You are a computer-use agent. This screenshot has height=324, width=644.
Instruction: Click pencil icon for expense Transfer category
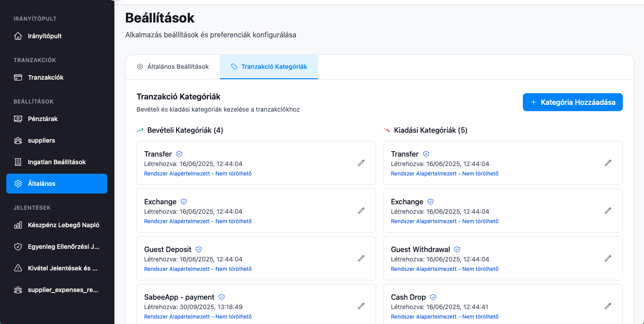[x=608, y=163]
